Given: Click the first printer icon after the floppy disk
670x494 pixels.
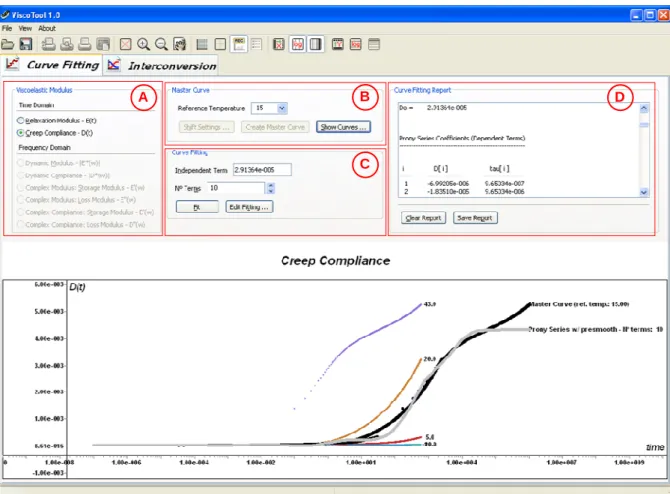Looking at the screenshot, I should coord(48,44).
